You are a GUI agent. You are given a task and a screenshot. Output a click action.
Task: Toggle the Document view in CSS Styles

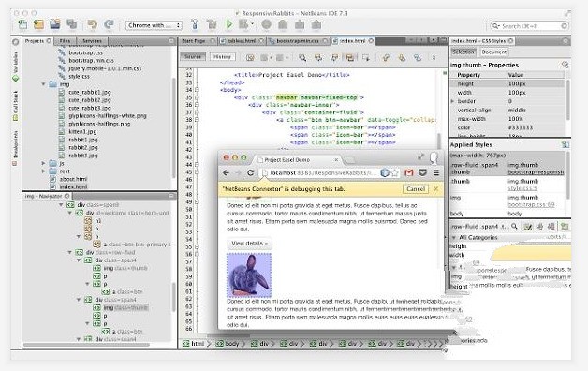coord(493,52)
